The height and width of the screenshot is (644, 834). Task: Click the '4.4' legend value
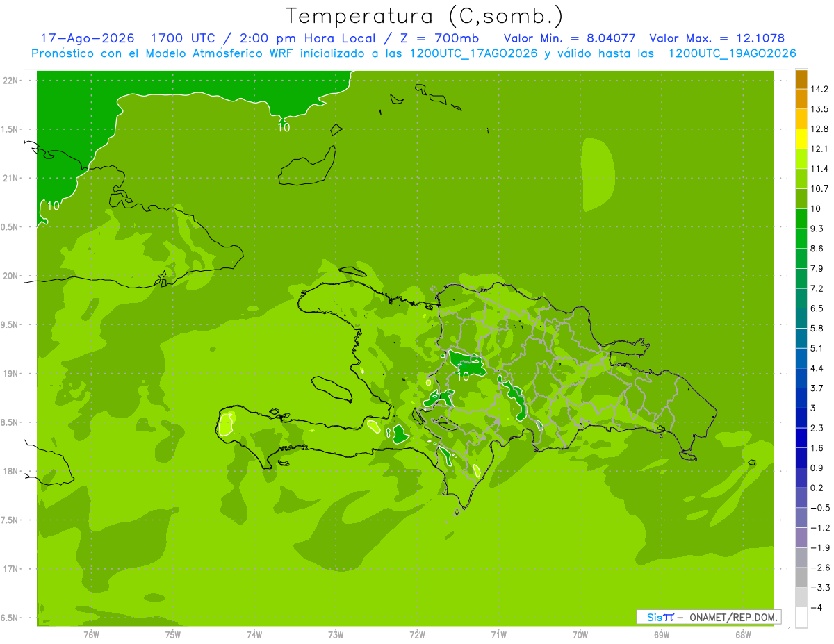pos(817,368)
